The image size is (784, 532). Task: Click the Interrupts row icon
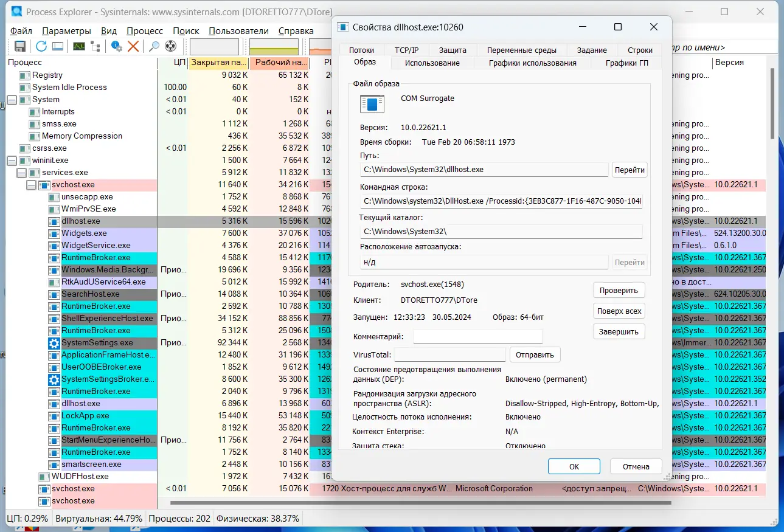click(34, 112)
